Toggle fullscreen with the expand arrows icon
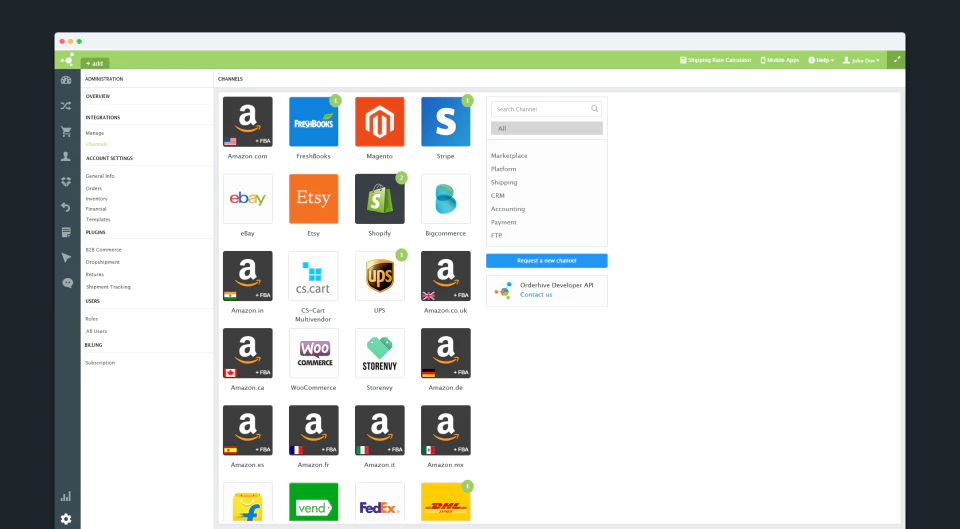960x529 pixels. [896, 59]
